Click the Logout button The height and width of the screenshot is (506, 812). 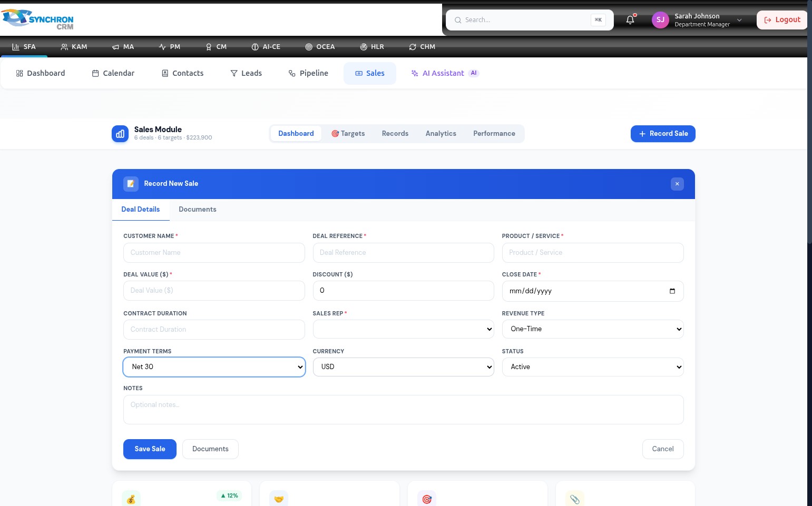[x=782, y=20]
